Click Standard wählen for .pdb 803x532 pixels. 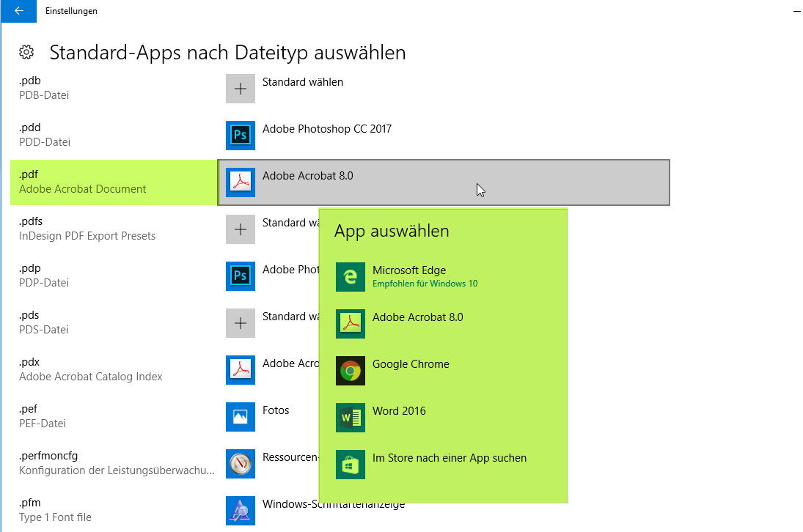[303, 82]
